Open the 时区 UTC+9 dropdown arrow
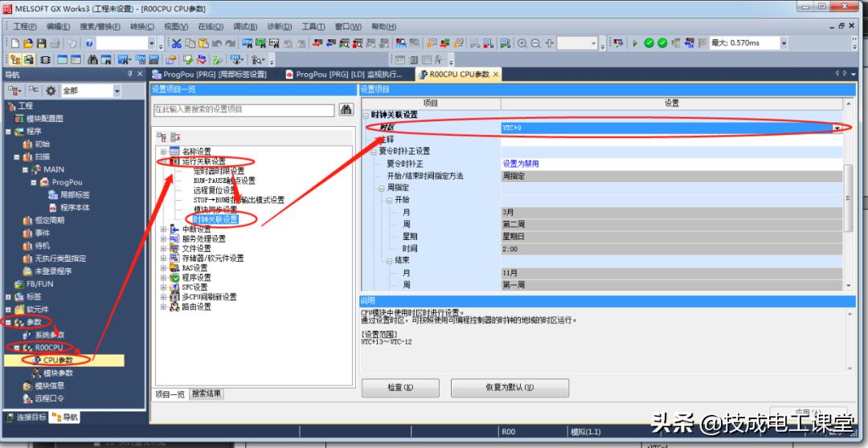This screenshot has width=868, height=448. click(837, 128)
